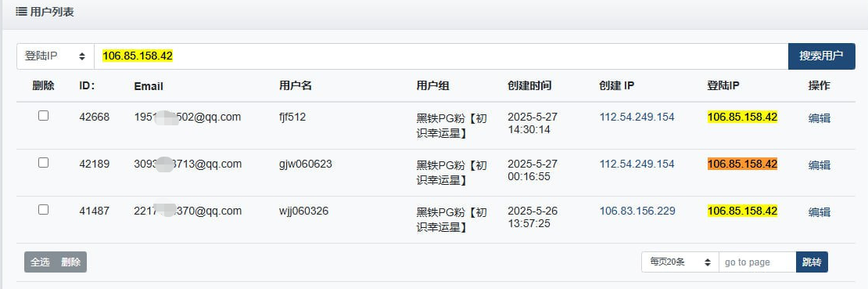
Task: Open 编辑 link for user gjw060623
Action: (820, 164)
